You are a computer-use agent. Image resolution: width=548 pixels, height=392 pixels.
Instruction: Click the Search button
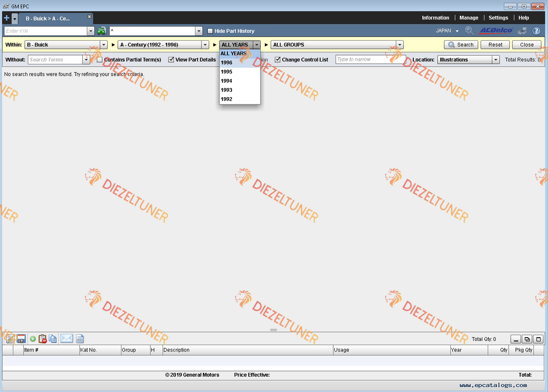click(x=461, y=45)
